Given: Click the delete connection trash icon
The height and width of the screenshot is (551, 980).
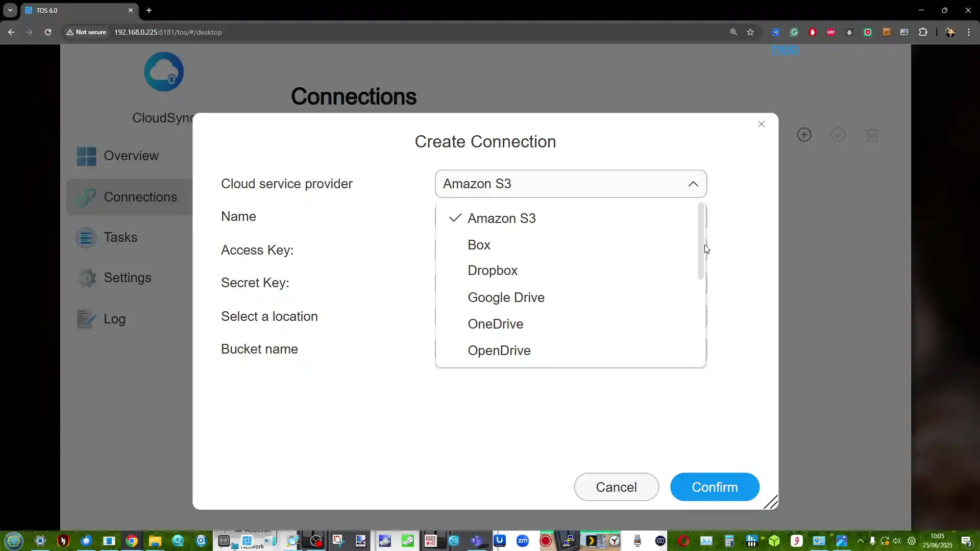Looking at the screenshot, I should [x=872, y=135].
